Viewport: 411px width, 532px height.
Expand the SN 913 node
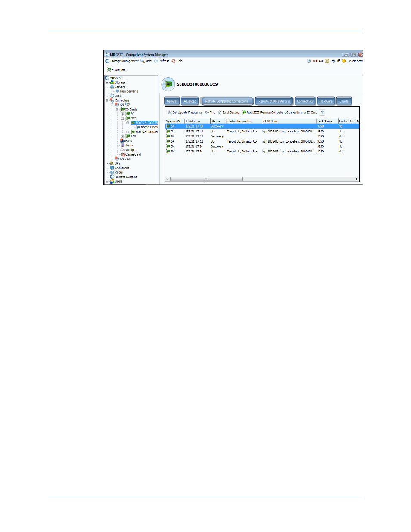[x=112, y=159]
